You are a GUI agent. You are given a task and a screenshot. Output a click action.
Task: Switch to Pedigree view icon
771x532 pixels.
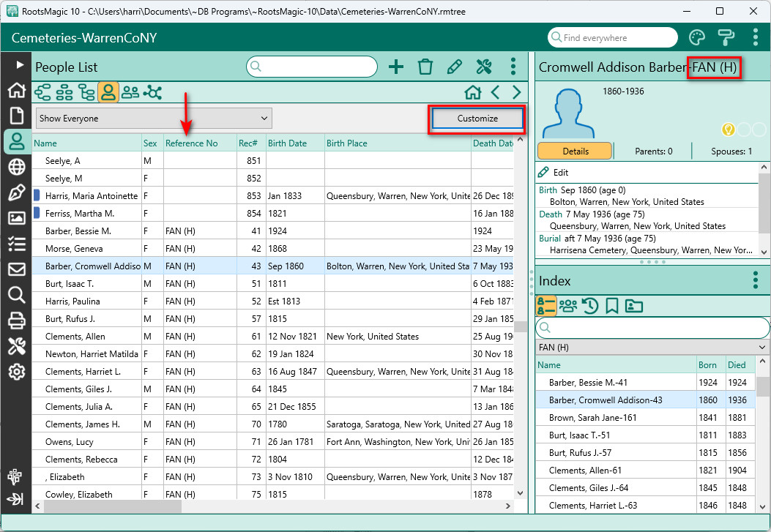42,92
